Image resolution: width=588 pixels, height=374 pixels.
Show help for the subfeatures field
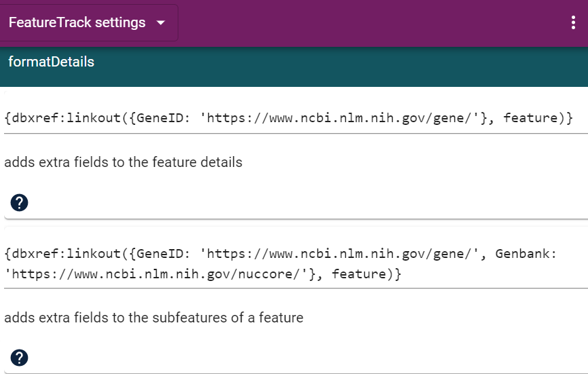[19, 357]
